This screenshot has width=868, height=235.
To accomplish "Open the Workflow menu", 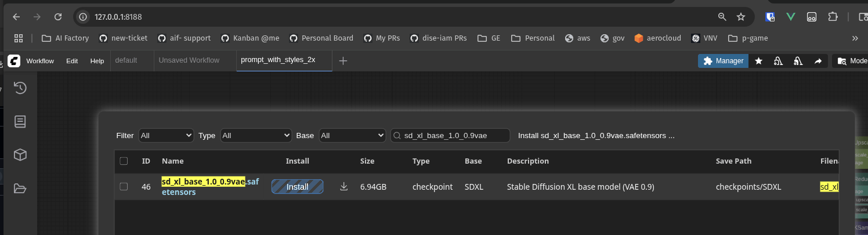I will [40, 61].
